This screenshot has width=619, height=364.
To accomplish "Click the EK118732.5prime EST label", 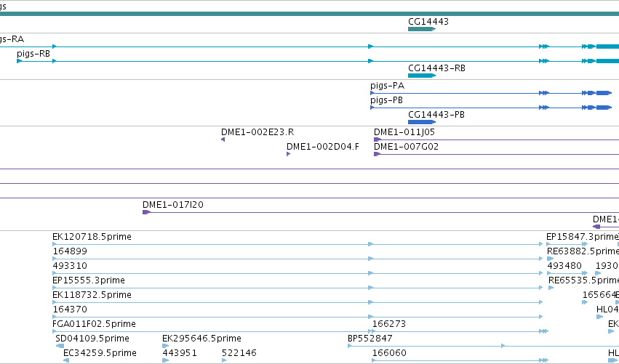I will [x=92, y=295].
